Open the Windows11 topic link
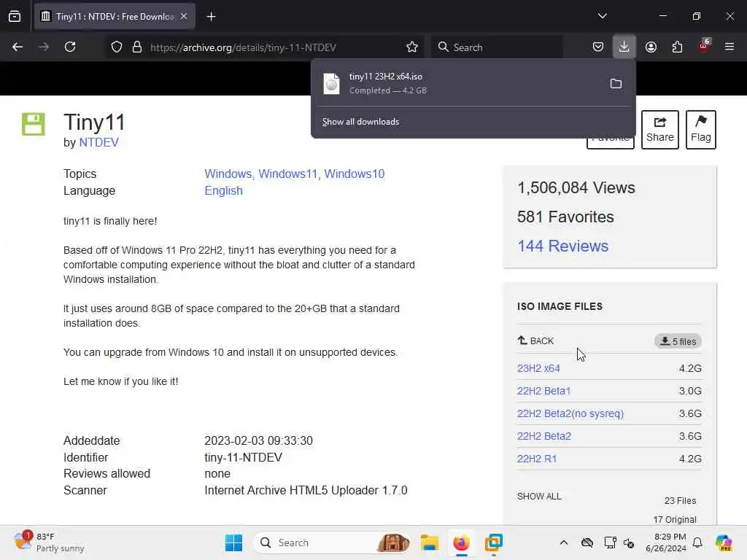Viewport: 747px width, 560px height. click(288, 174)
